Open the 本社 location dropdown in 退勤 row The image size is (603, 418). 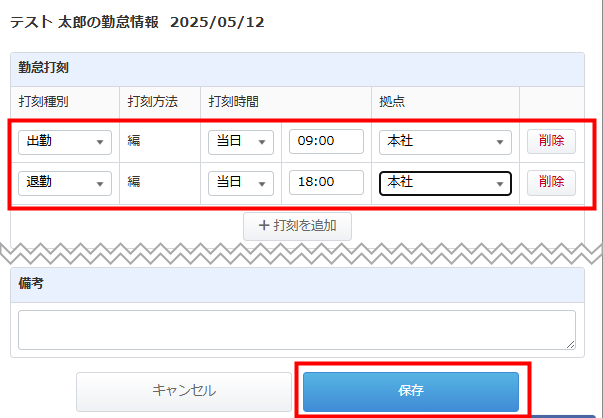pos(445,183)
